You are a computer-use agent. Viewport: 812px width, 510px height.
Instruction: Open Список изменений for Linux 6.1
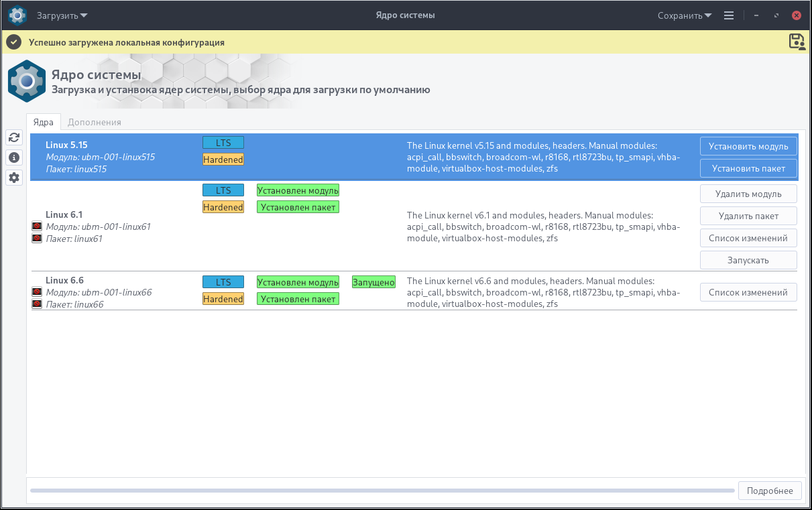click(748, 238)
